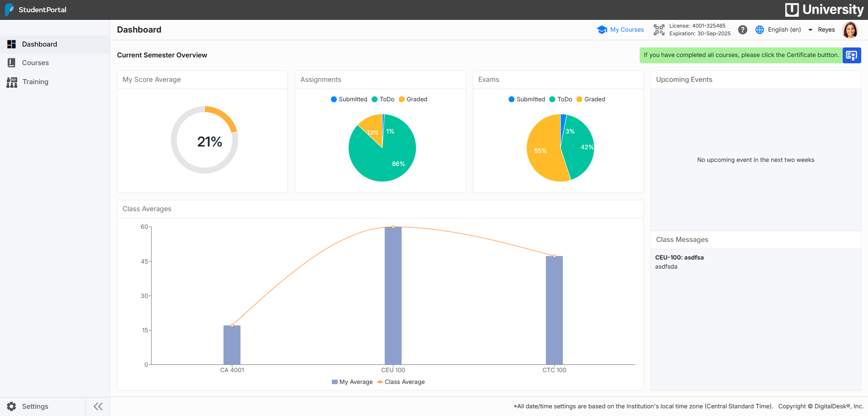Screen dimensions: 868x416
Task: Toggle the Graded legend in Exams chart
Action: pos(590,99)
